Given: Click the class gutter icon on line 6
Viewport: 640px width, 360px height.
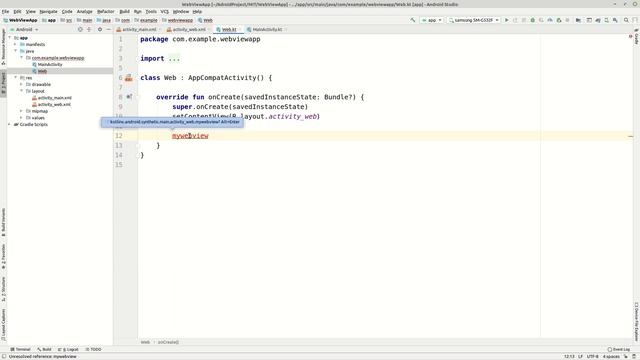Looking at the screenshot, I should 129,78.
